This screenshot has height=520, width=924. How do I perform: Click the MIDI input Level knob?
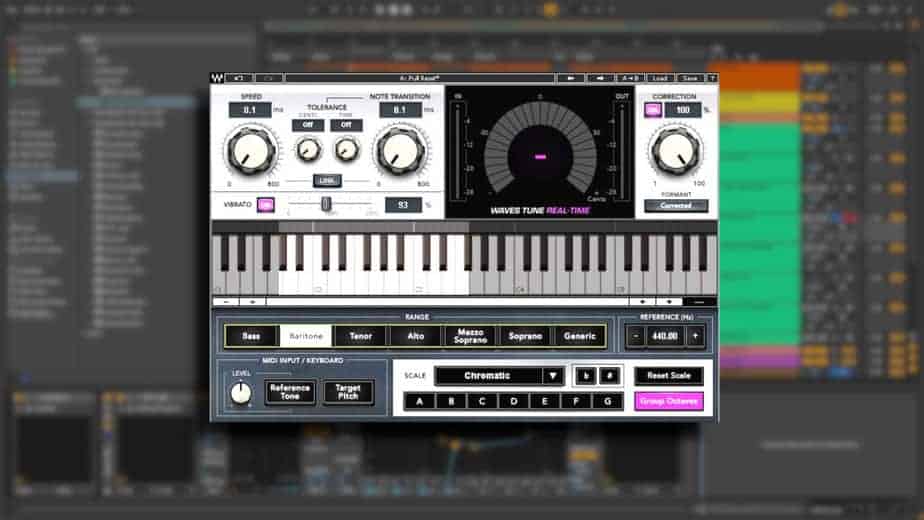coord(240,393)
